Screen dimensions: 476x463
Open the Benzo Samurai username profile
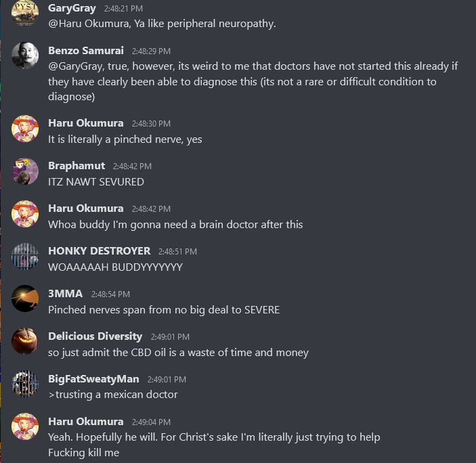click(x=86, y=50)
